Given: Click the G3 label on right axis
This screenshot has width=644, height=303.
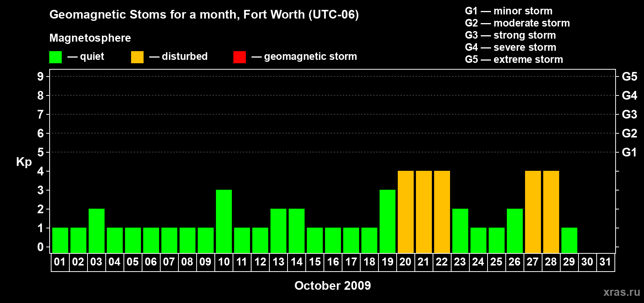Looking at the screenshot, I should [630, 114].
